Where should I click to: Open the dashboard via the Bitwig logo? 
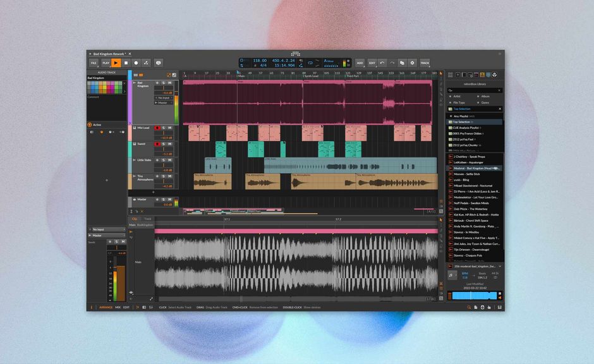(296, 54)
